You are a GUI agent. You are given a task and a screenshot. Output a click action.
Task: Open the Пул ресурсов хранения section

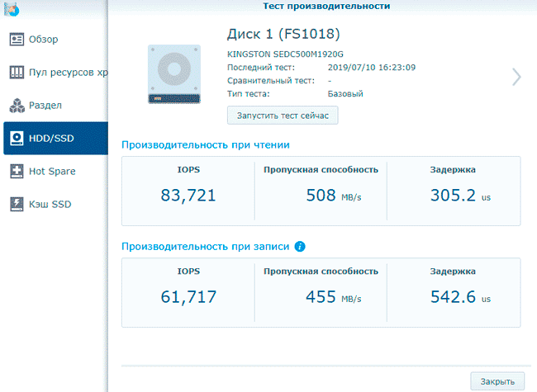pos(55,72)
